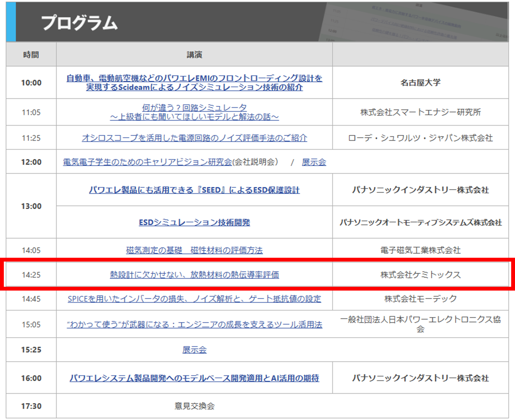Open the パワエレ製品にも活用できる『SEED』 lecture link

(x=194, y=190)
